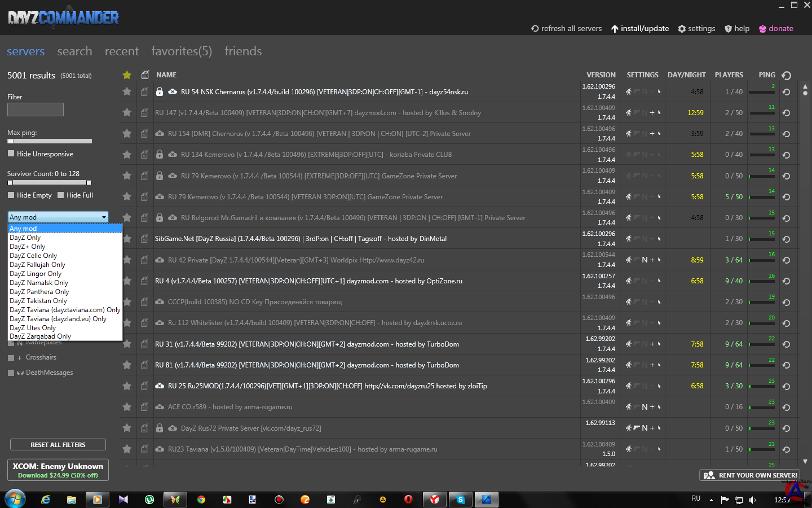Screen dimensions: 812x508
Task: Enable Hide Unresponsive checkbox
Action: click(11, 154)
